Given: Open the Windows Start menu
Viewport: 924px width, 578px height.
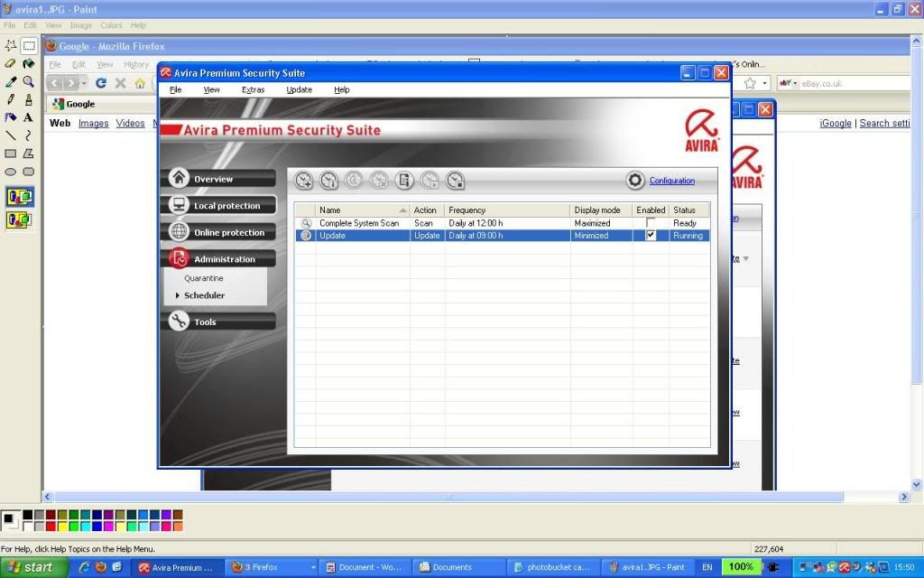Looking at the screenshot, I should click(x=34, y=567).
